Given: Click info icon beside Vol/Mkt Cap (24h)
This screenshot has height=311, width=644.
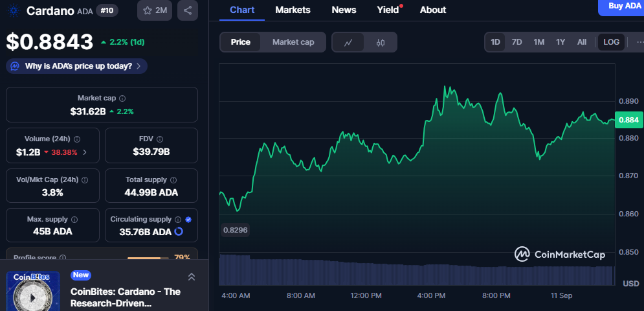Looking at the screenshot, I should coord(85,179).
